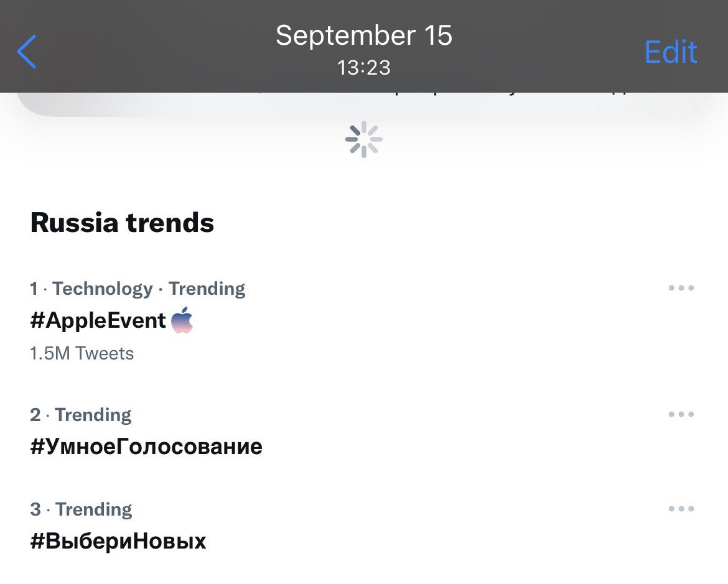Tap the "3 · Trending" rank label
The image size is (728, 584).
click(x=81, y=509)
